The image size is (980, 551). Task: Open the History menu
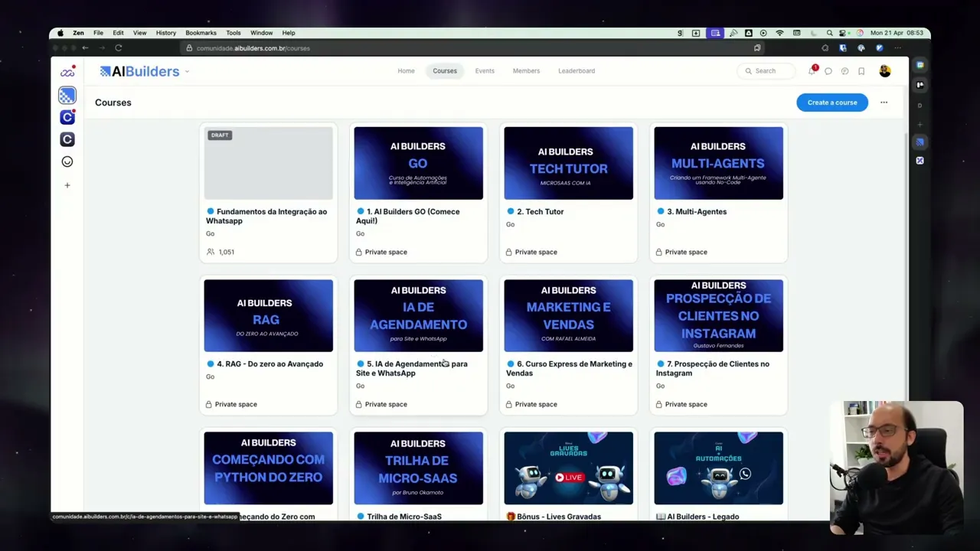166,33
